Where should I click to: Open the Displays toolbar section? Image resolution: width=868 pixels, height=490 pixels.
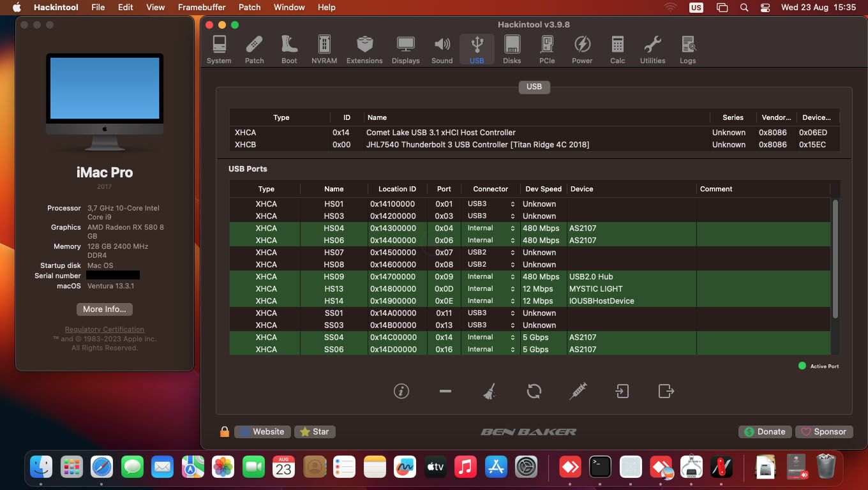(x=406, y=50)
